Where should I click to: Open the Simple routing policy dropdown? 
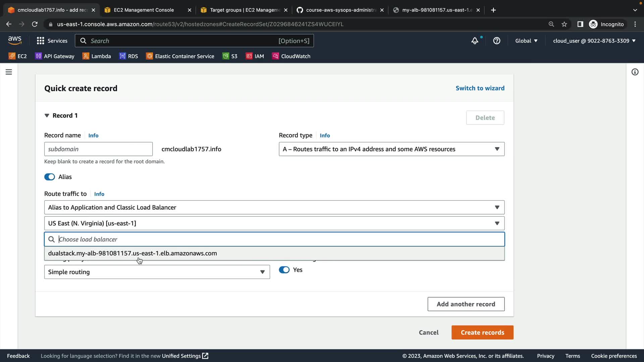click(x=157, y=272)
